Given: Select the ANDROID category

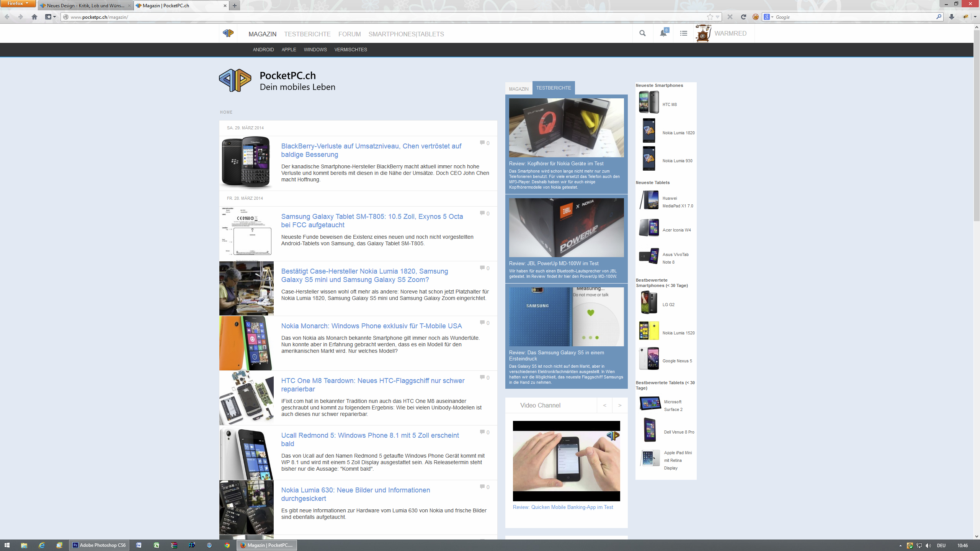Looking at the screenshot, I should click(x=263, y=50).
